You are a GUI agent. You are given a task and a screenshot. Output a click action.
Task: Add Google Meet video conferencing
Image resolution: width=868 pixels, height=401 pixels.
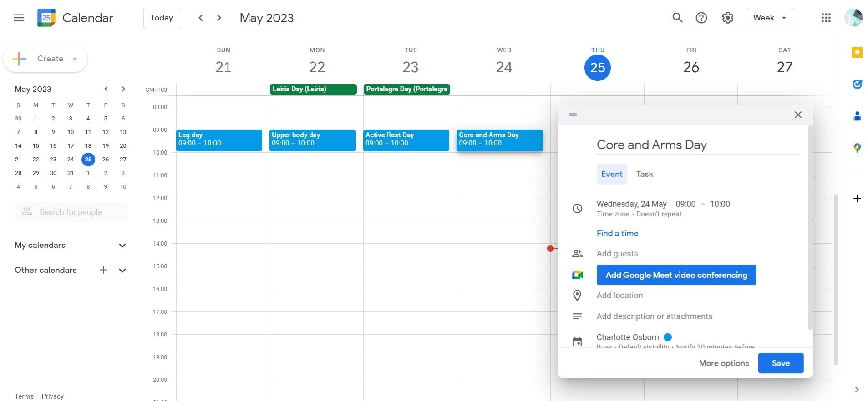676,275
